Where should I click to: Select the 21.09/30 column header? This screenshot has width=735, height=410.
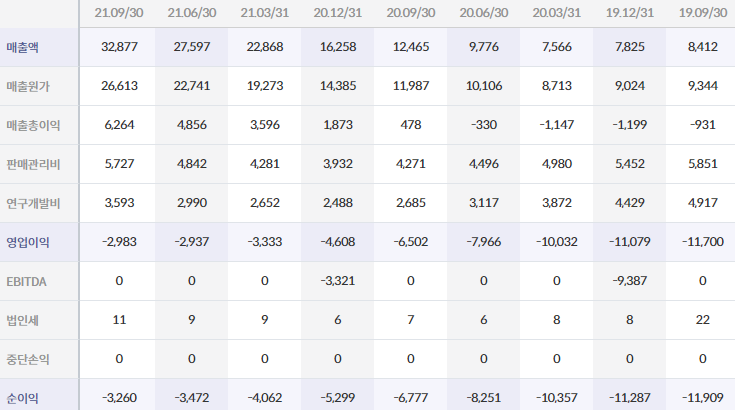(x=119, y=13)
